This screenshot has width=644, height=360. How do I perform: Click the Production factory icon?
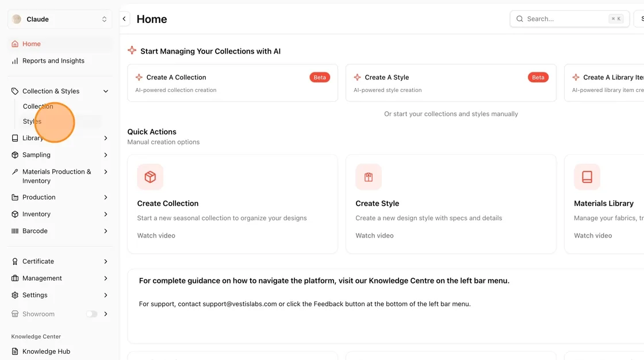[15, 197]
